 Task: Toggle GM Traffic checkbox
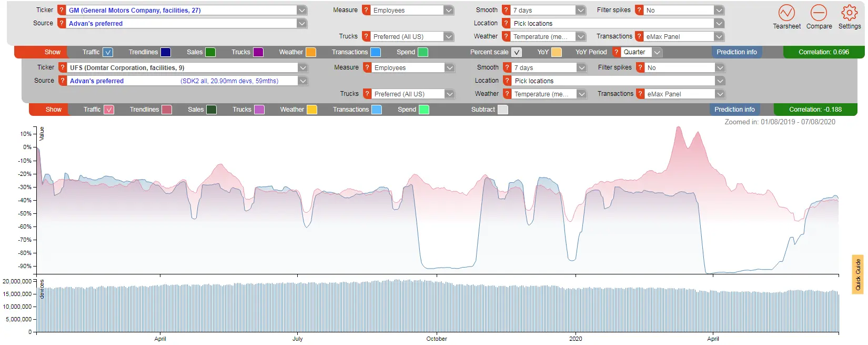point(108,52)
